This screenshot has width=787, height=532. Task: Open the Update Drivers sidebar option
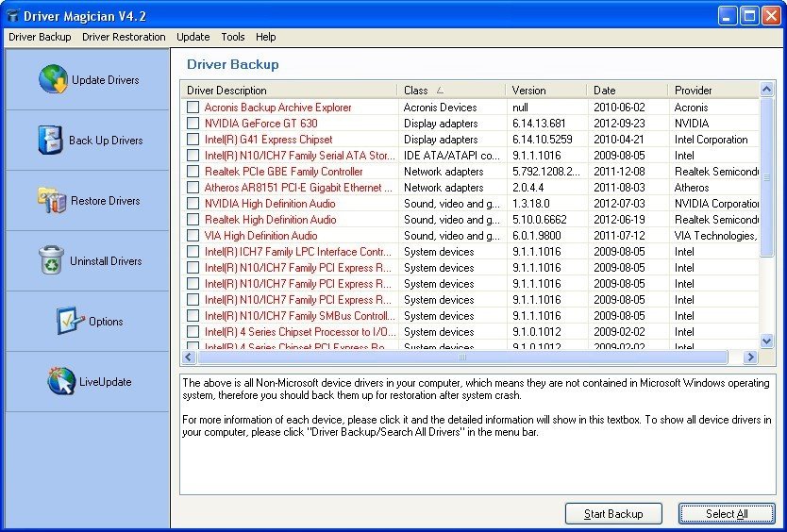[x=88, y=79]
